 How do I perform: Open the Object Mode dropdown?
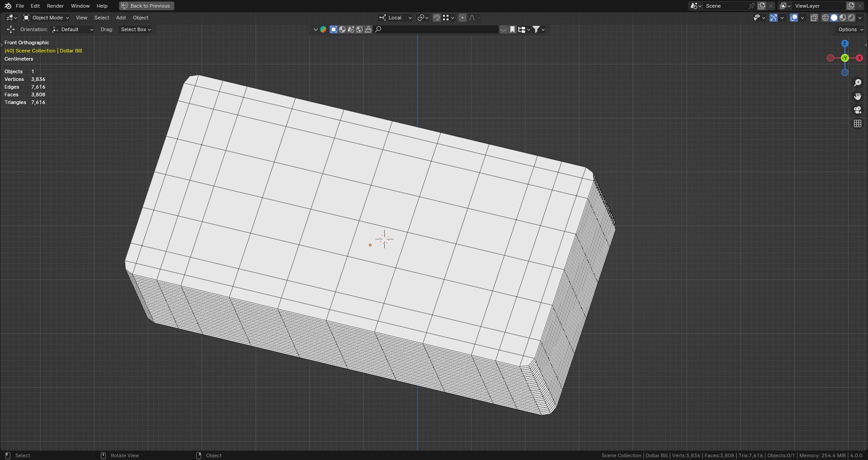point(46,18)
